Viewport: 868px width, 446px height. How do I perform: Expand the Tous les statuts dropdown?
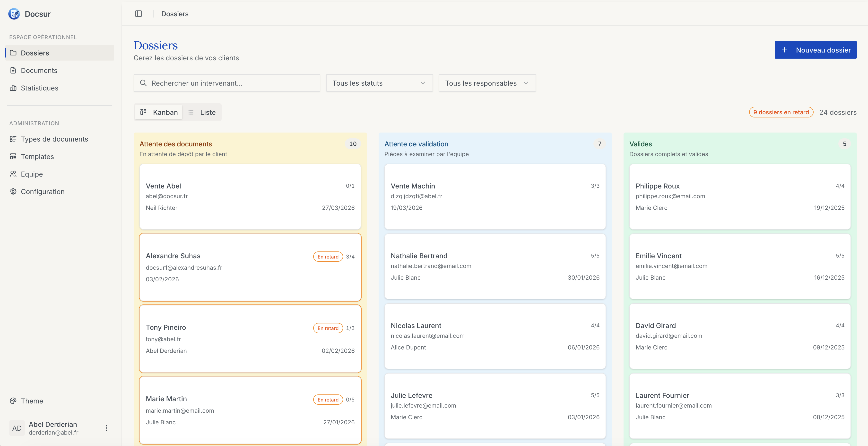(x=379, y=83)
